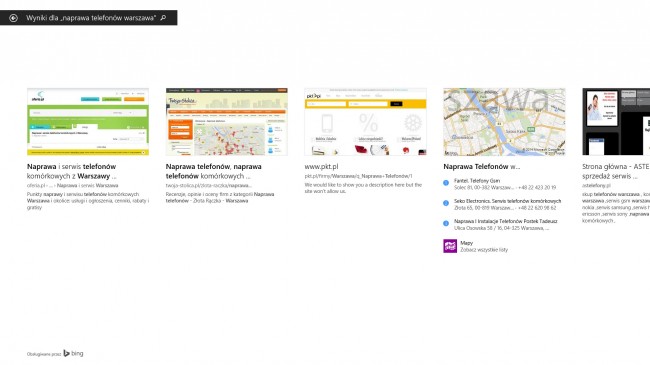Open 'Naprawa Telefonów w...' map result title
Image resolution: width=650 pixels, height=365 pixels.
pyautogui.click(x=482, y=167)
